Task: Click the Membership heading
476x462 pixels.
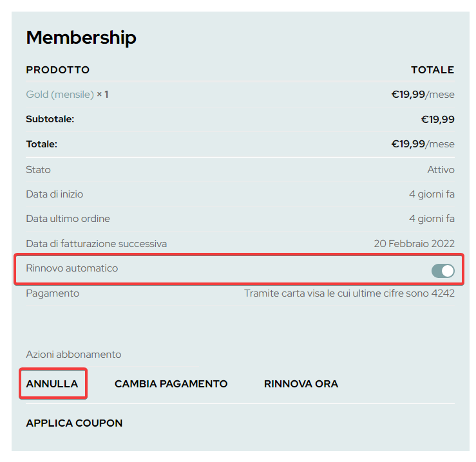Action: (81, 38)
